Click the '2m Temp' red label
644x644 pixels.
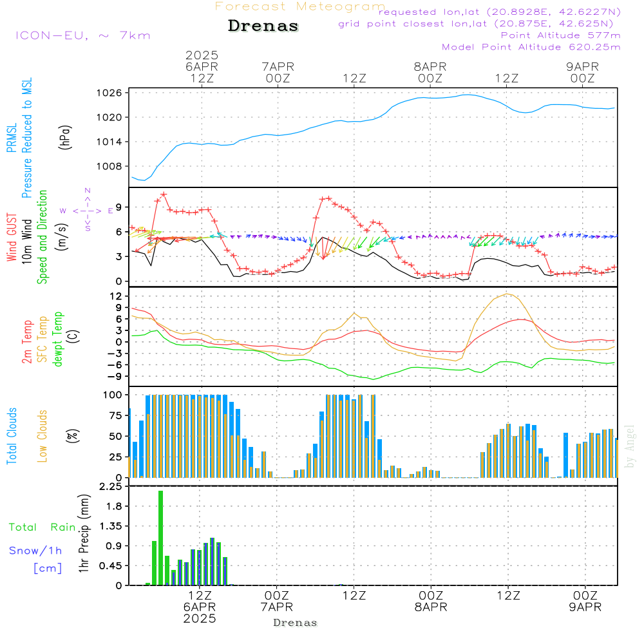tap(27, 342)
